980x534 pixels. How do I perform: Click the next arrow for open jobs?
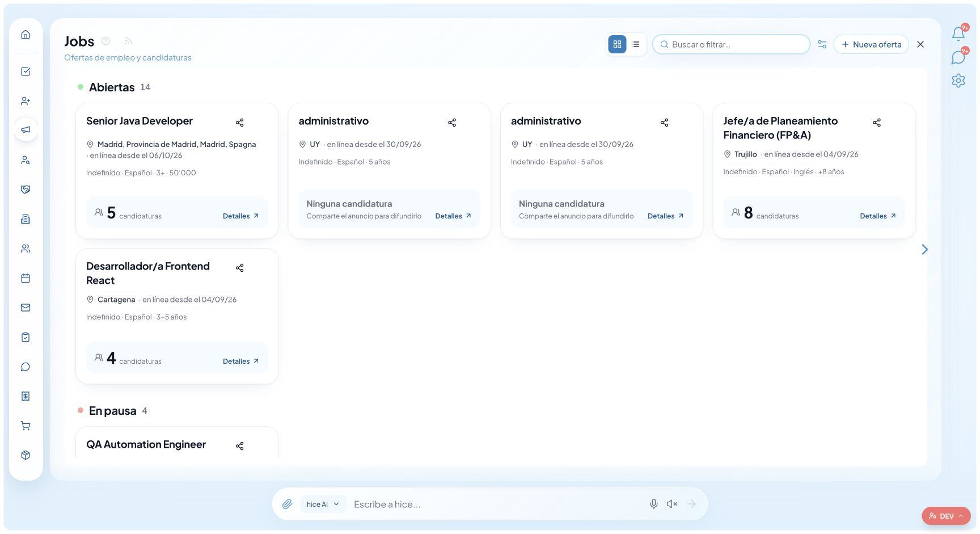click(925, 250)
